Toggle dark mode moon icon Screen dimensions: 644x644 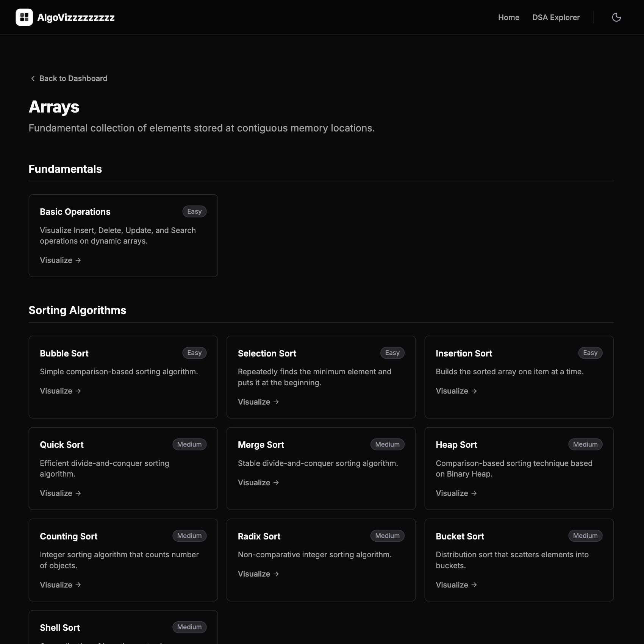click(x=616, y=17)
